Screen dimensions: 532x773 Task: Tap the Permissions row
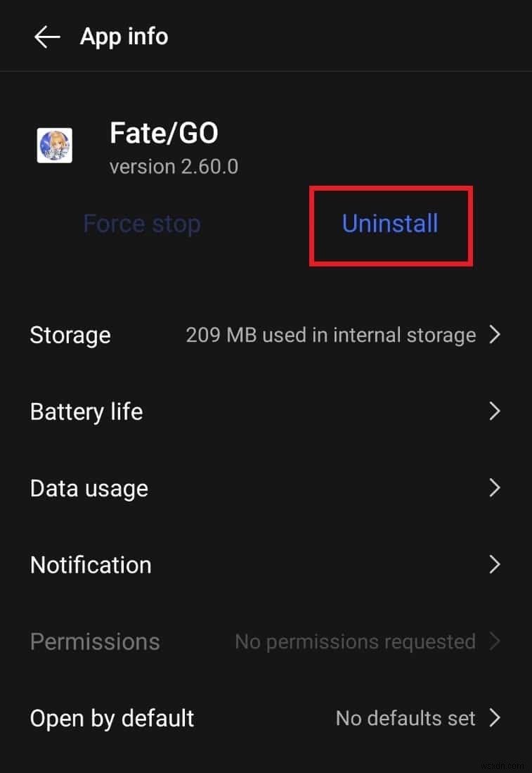(x=94, y=641)
